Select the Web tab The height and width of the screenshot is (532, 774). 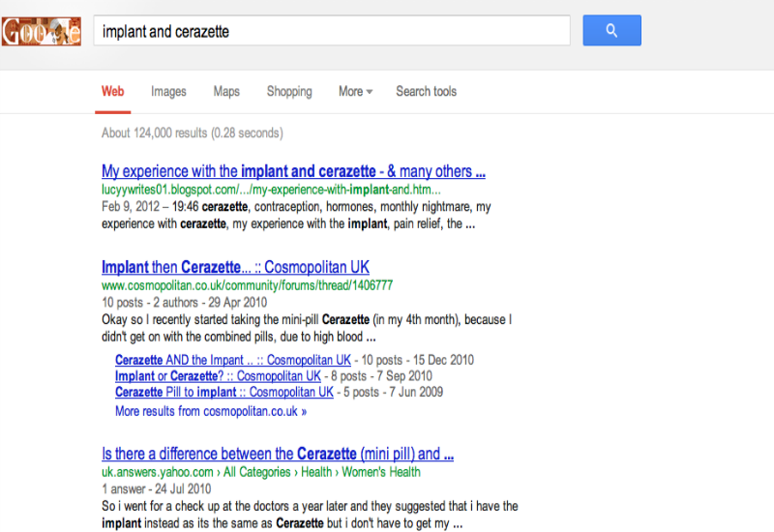coord(112,91)
